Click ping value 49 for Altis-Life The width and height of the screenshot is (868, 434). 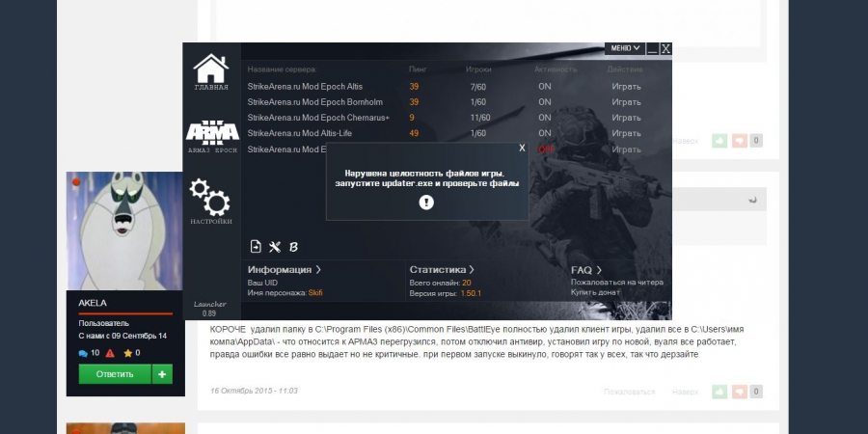[414, 133]
